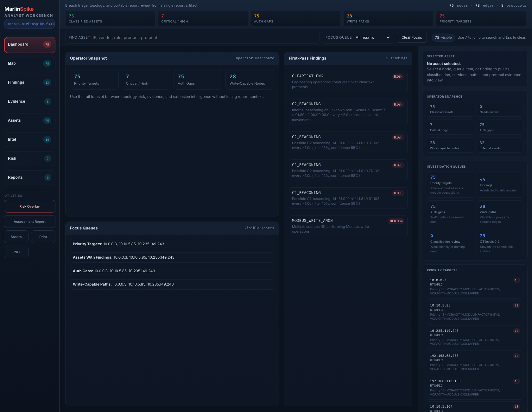
Task: Select Assets in the sidebar navigation
Action: 29,120
